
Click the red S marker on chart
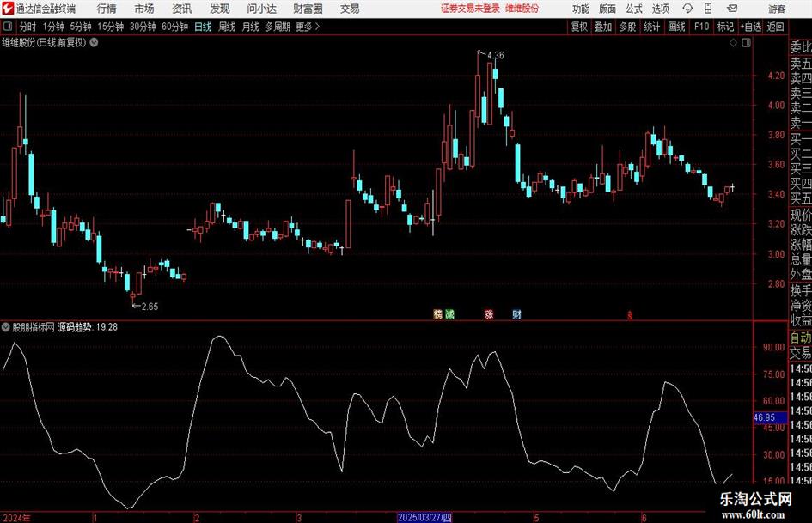tap(630, 315)
